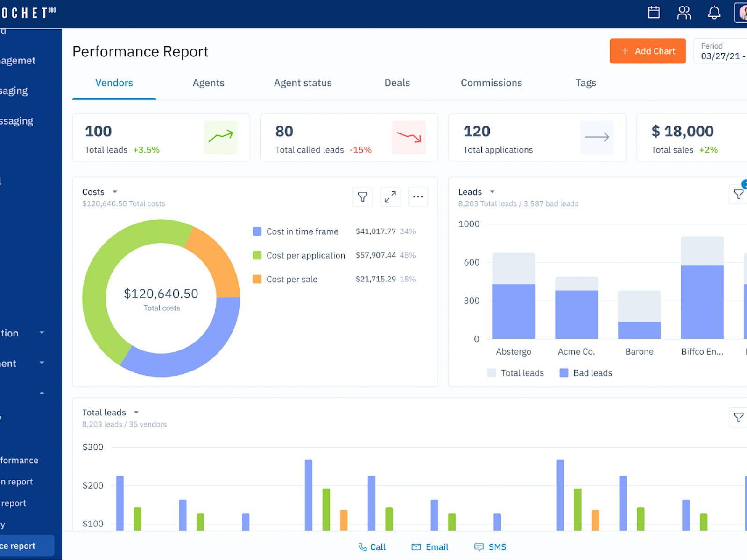Expand the Total leads chart dropdown
The width and height of the screenshot is (747, 560).
(x=136, y=412)
